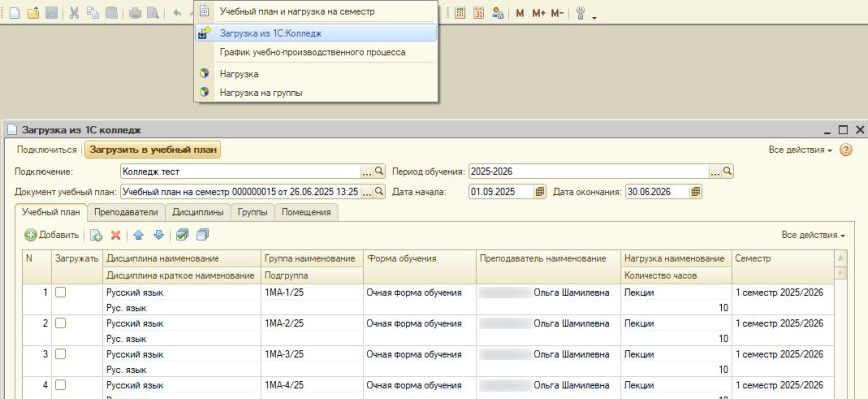Check the Загружать box in row 1

tap(60, 293)
